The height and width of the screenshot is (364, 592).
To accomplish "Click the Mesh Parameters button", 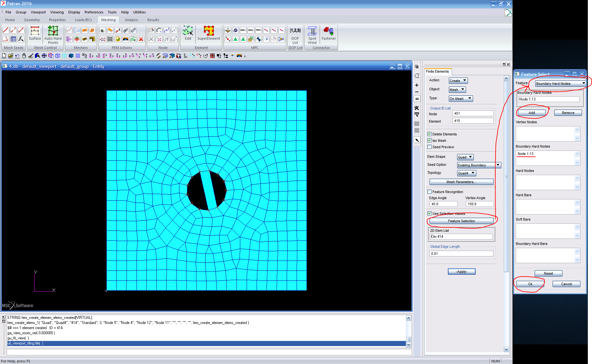I will tap(461, 182).
